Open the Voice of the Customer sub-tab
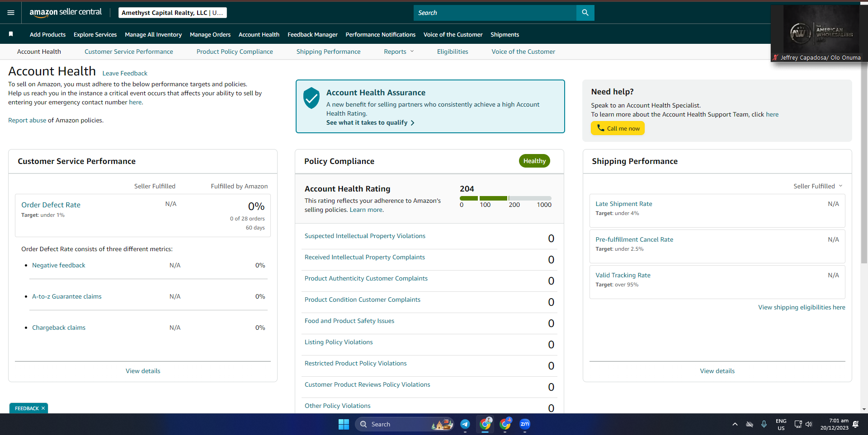Screen dimensions: 868x435 coord(524,51)
